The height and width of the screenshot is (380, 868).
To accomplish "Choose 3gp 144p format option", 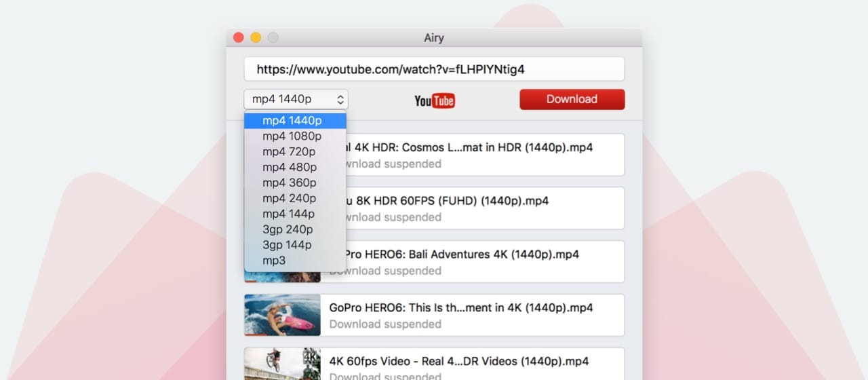I will [296, 246].
